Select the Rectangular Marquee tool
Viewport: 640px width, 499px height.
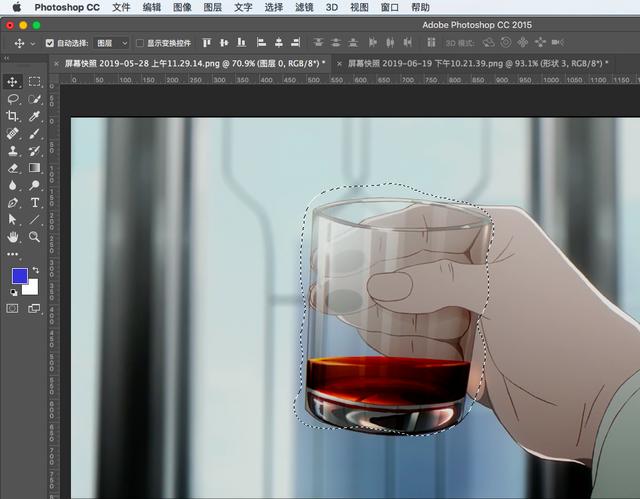[x=35, y=82]
